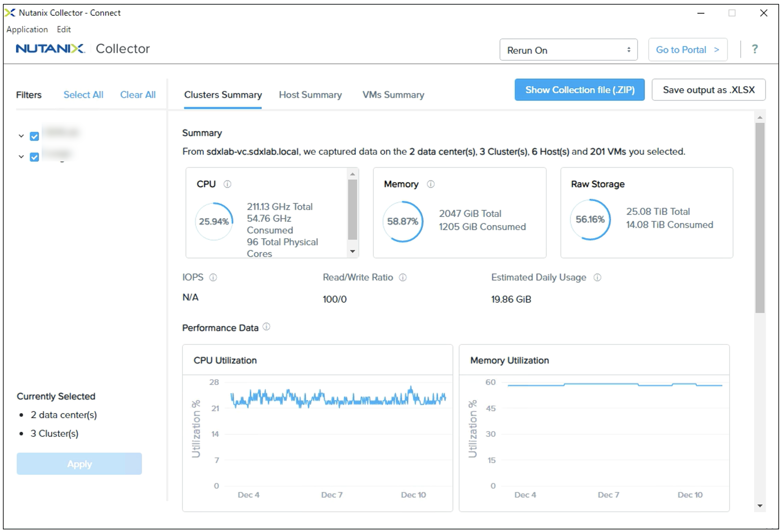Open the Rerun On dropdown
The image size is (782, 532).
[568, 50]
